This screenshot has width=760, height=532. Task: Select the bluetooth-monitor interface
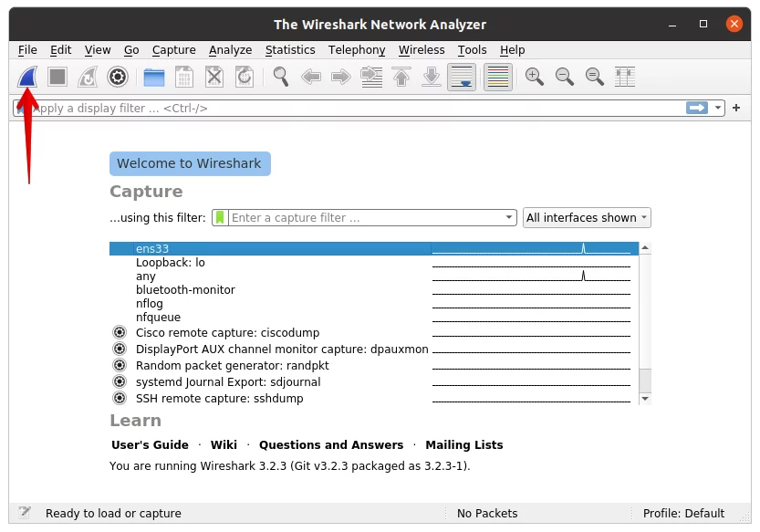pos(374,289)
